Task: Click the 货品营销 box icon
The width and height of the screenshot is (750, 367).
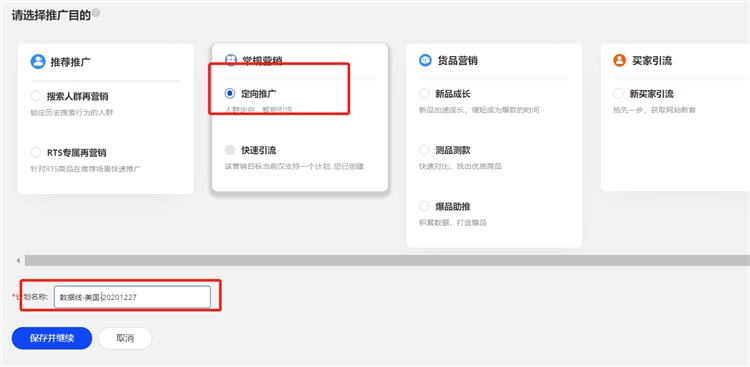Action: pos(425,60)
